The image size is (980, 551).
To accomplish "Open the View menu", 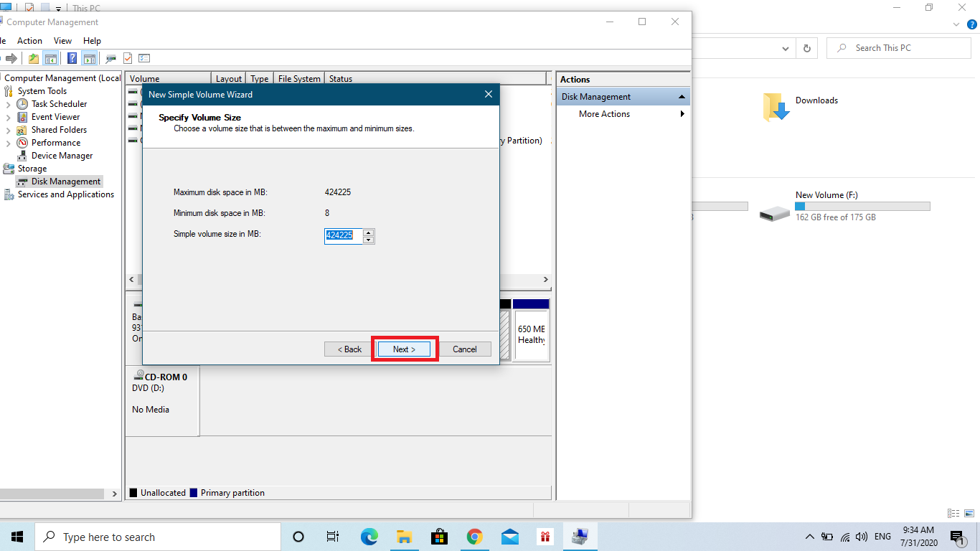I will click(x=62, y=41).
